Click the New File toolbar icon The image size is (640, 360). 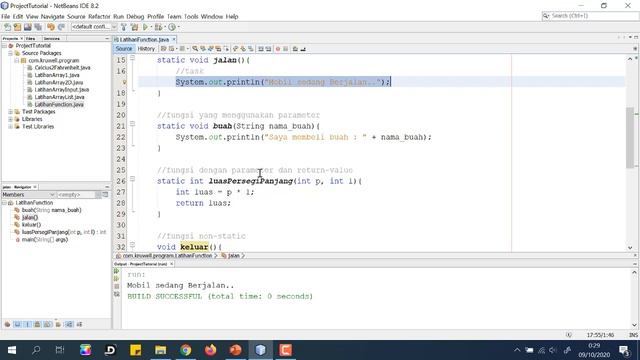click(x=7, y=27)
